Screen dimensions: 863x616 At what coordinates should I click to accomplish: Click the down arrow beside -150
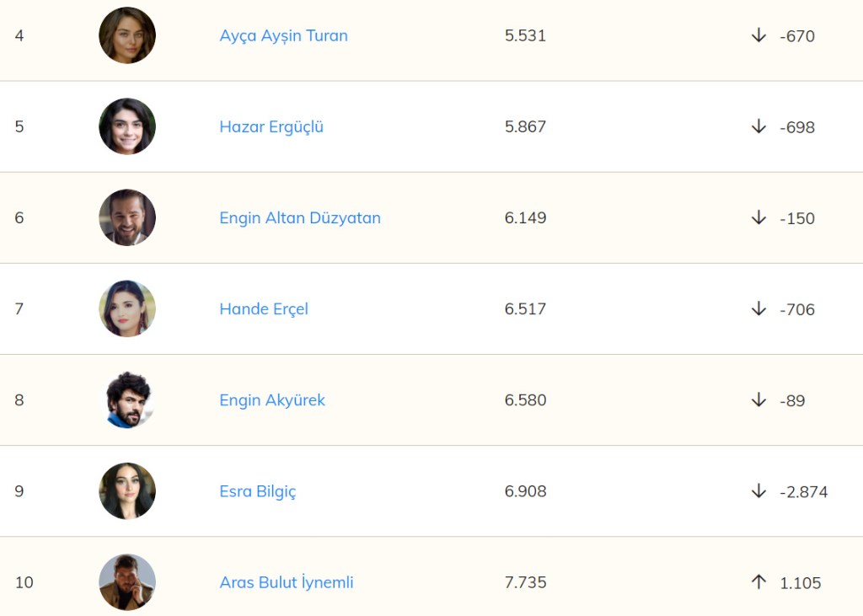[758, 217]
